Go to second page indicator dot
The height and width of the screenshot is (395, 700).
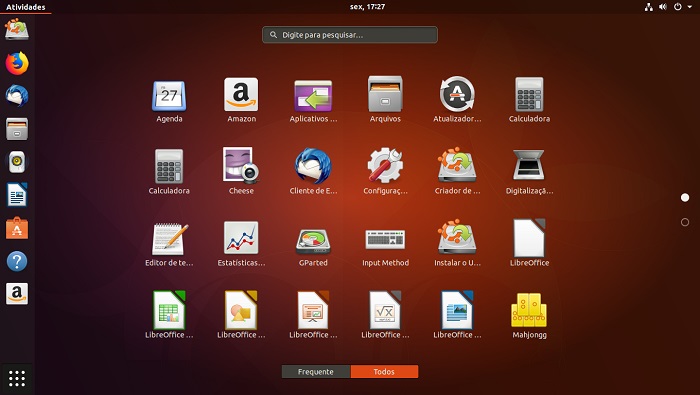tap(685, 222)
